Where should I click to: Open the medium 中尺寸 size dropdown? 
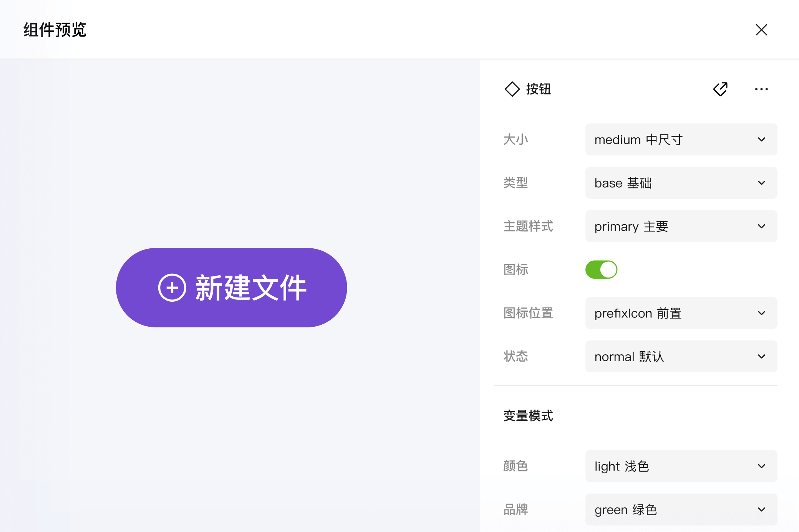click(x=681, y=139)
